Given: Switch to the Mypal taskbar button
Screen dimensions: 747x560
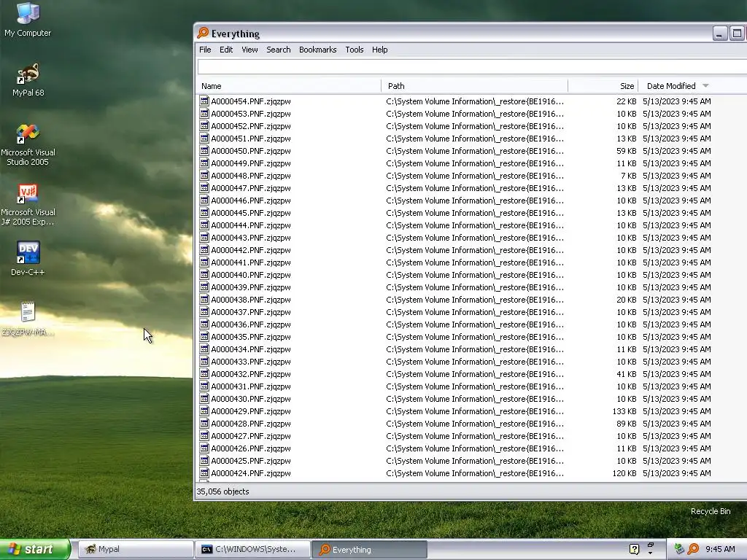Looking at the screenshot, I should (x=135, y=549).
